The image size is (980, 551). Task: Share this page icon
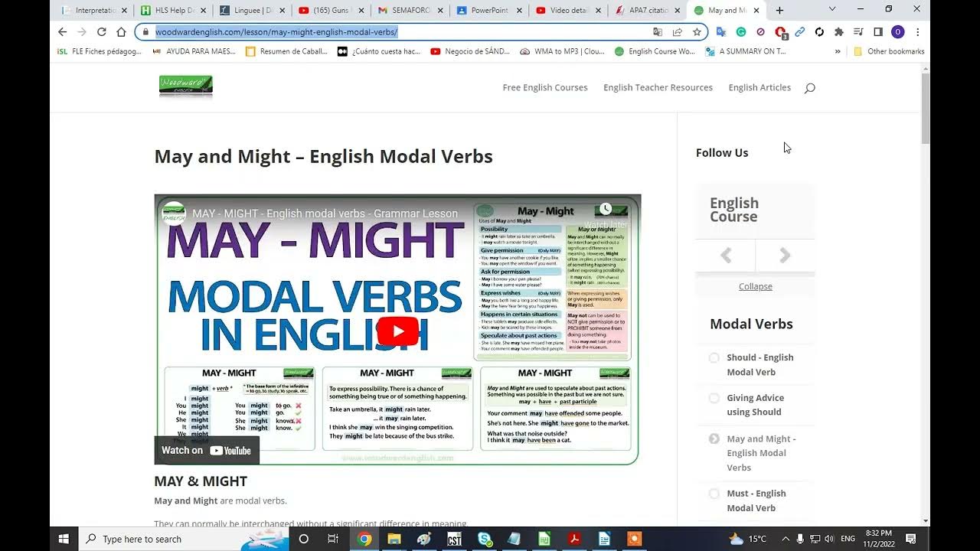[678, 32]
